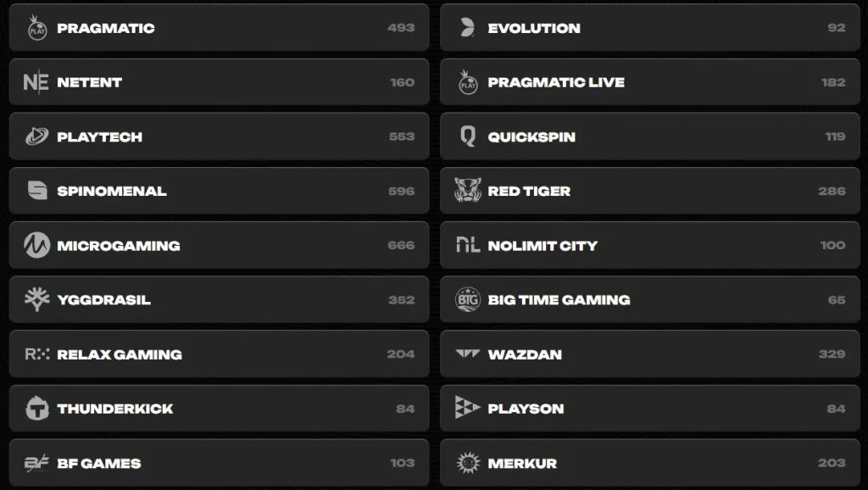Select the Playtech swirl logo icon
The image size is (868, 490).
click(x=37, y=136)
